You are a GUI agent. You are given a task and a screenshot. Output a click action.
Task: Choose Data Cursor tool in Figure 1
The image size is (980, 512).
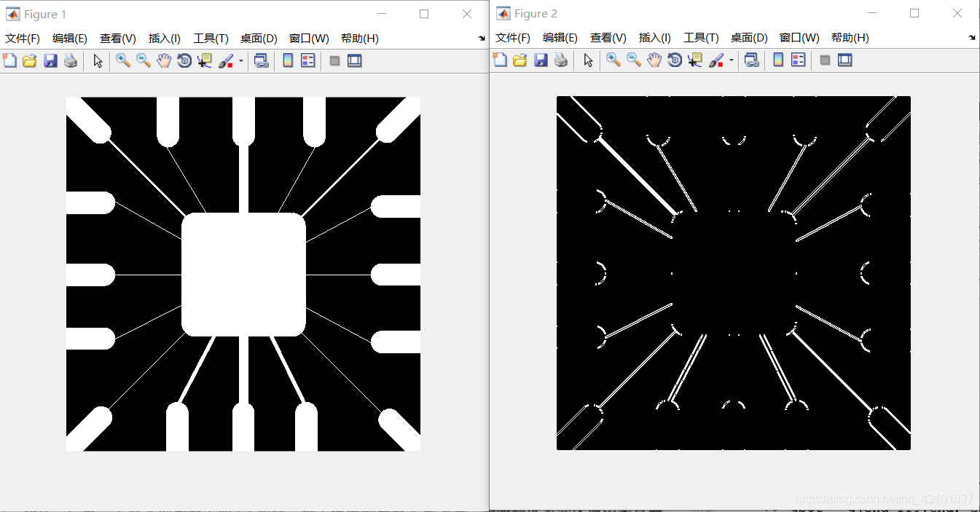tap(205, 61)
